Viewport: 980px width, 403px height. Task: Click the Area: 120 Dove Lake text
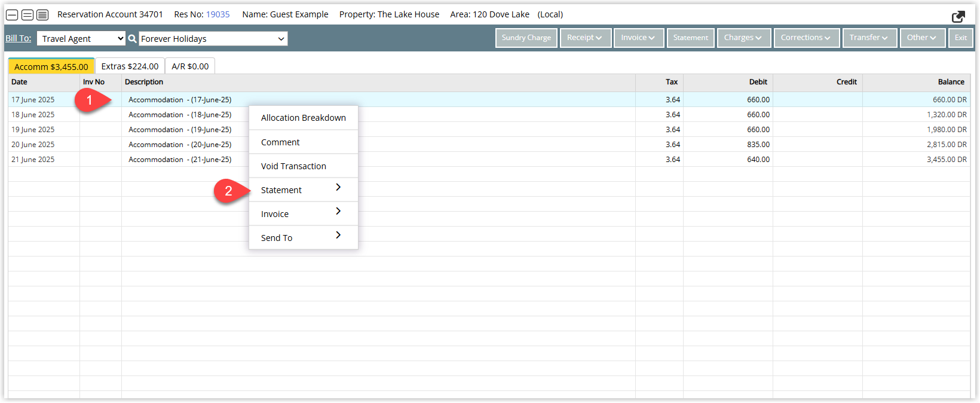(x=489, y=14)
